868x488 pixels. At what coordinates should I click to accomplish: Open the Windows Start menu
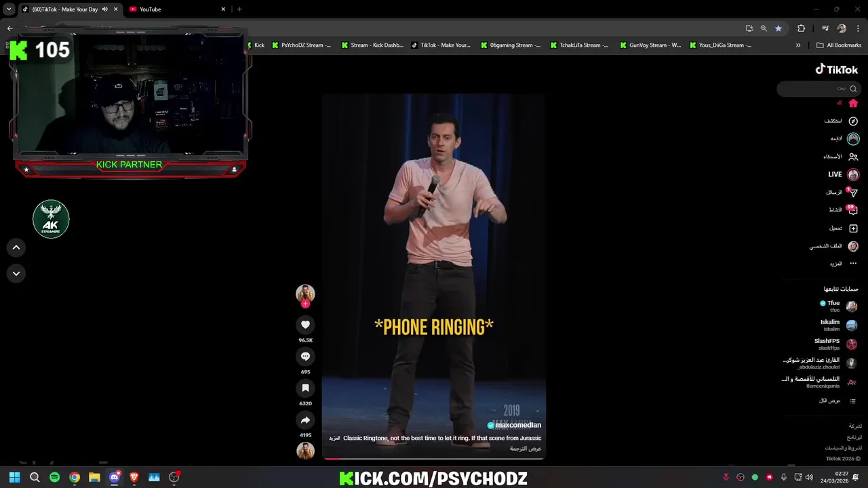pyautogui.click(x=15, y=477)
